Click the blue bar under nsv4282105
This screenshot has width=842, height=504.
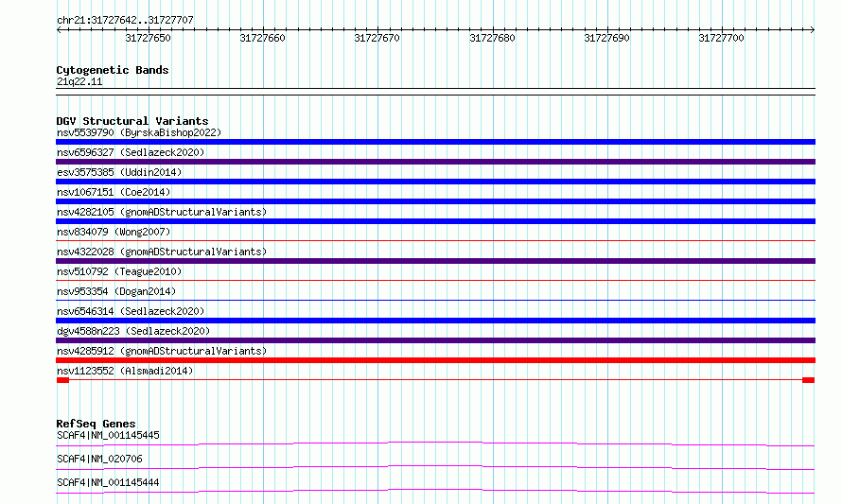[435, 221]
